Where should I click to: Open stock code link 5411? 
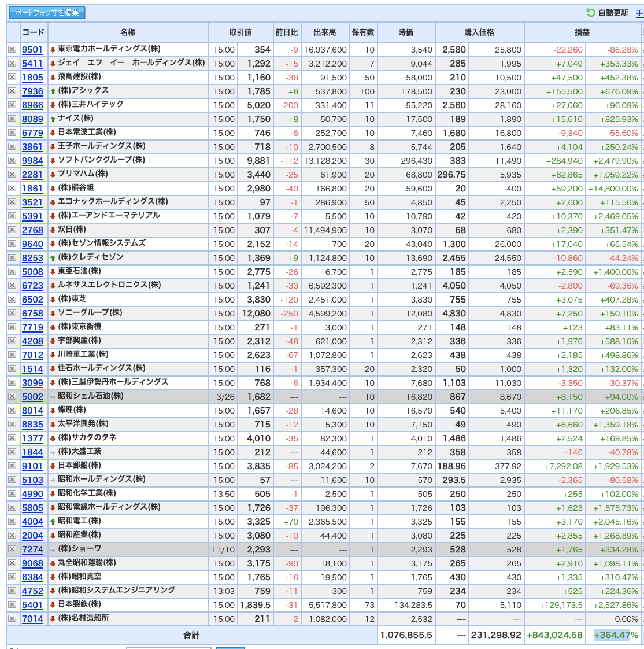point(32,63)
